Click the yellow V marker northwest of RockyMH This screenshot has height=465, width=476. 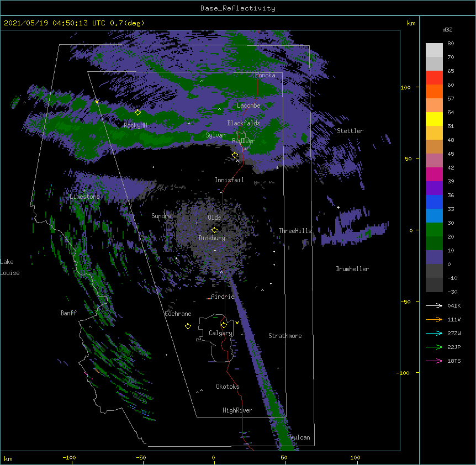click(97, 102)
